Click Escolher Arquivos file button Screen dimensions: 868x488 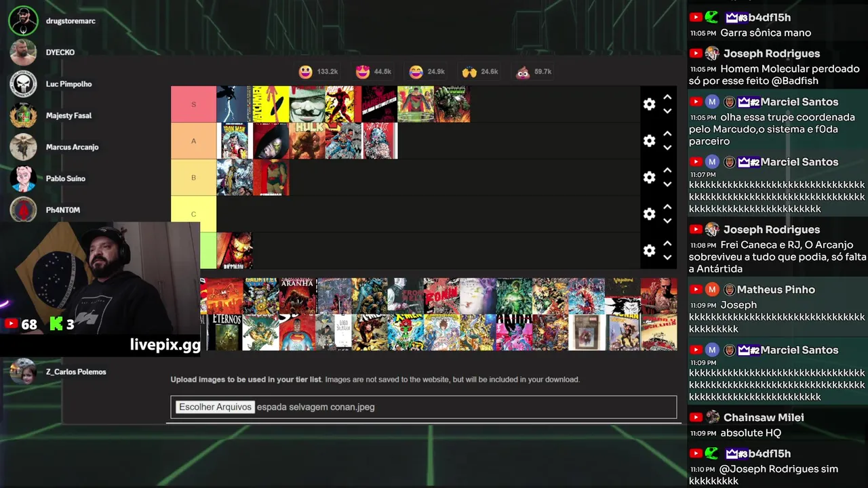pos(215,407)
